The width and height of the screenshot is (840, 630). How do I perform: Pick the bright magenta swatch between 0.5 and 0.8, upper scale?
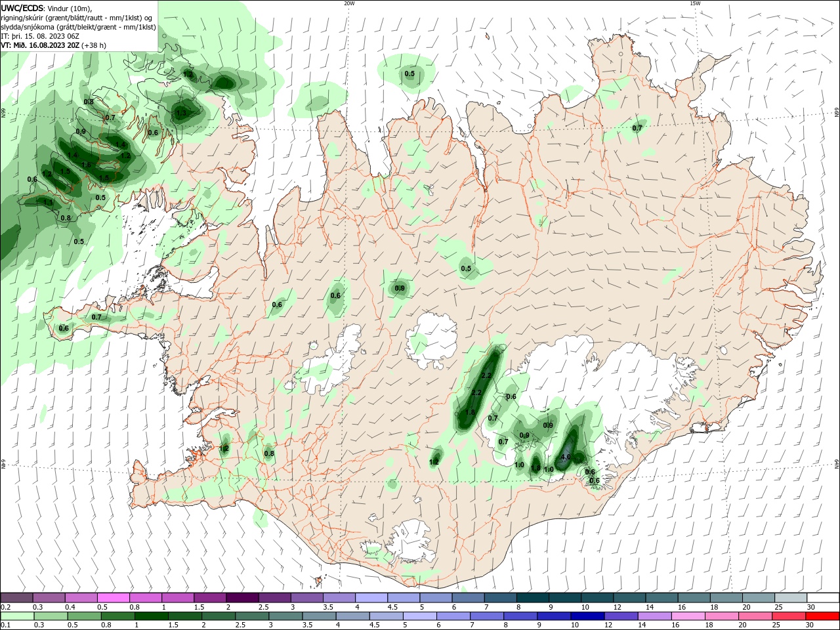114,598
